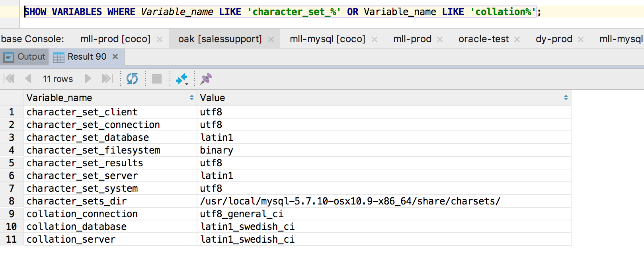Sort by the Value column arrows
The image size is (644, 257).
(566, 98)
